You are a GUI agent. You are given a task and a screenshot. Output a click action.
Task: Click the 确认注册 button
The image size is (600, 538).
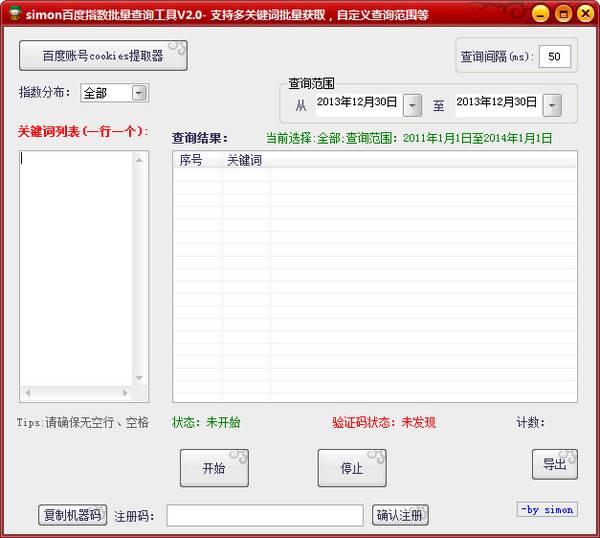(400, 515)
